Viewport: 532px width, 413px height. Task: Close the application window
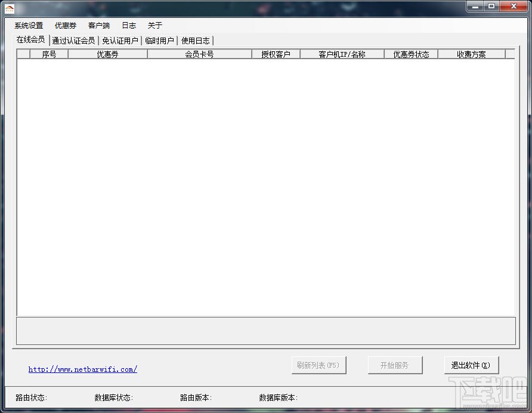point(514,6)
